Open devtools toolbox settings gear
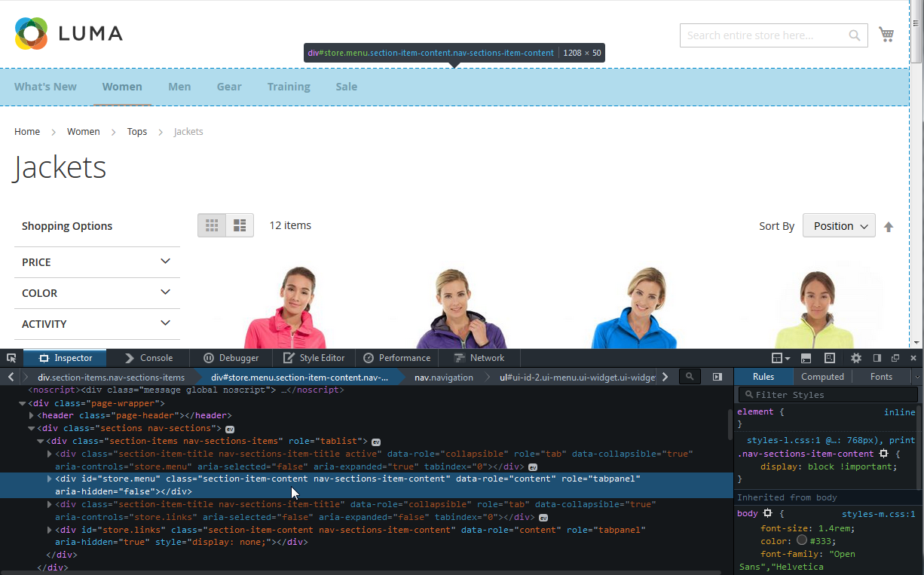 click(x=856, y=358)
